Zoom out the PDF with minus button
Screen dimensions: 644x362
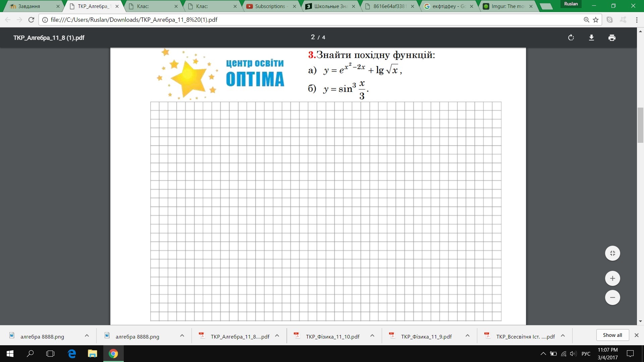pyautogui.click(x=612, y=298)
